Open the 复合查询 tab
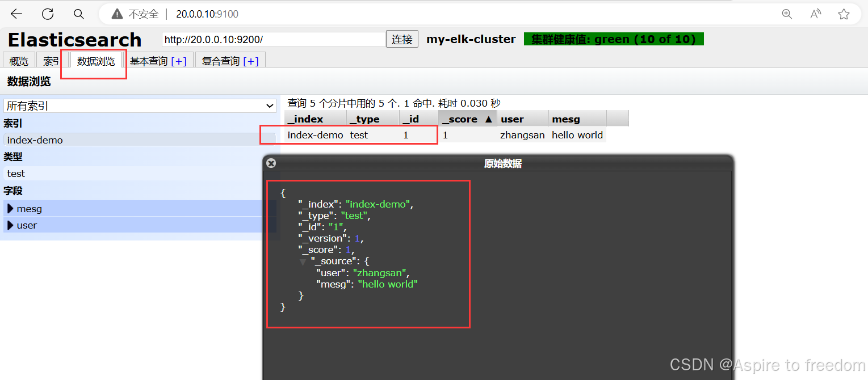The height and width of the screenshot is (380, 868). coord(221,61)
